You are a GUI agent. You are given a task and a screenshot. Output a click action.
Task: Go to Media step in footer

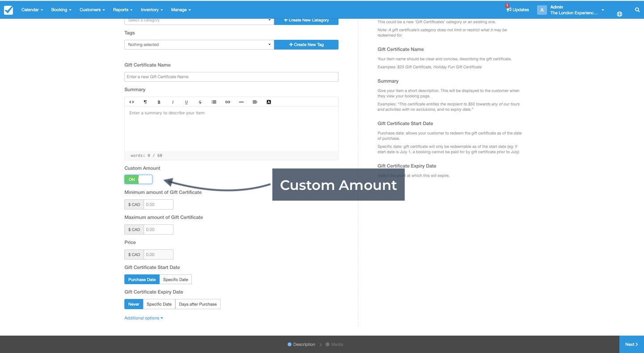[x=335, y=345]
